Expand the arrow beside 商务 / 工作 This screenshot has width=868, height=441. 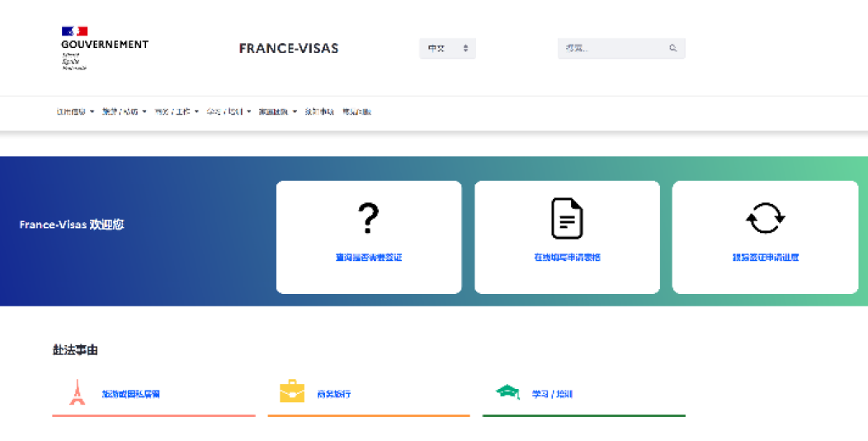[196, 111]
